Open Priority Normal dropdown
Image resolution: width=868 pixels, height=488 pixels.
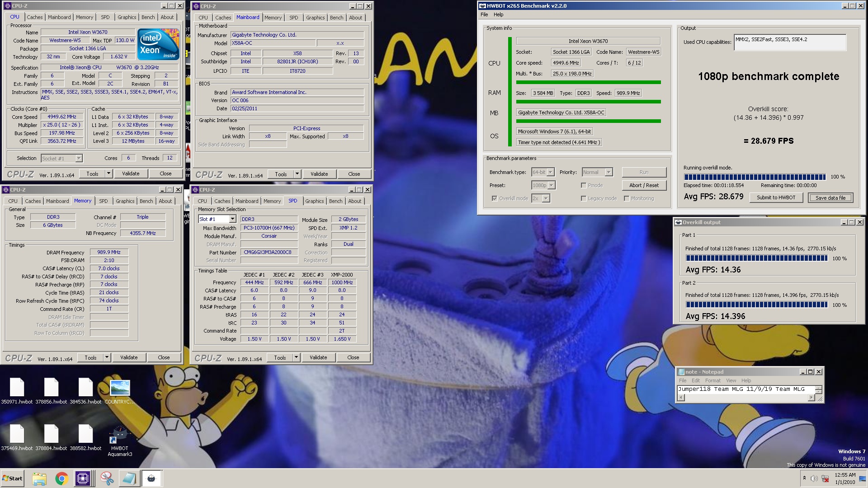(x=609, y=172)
